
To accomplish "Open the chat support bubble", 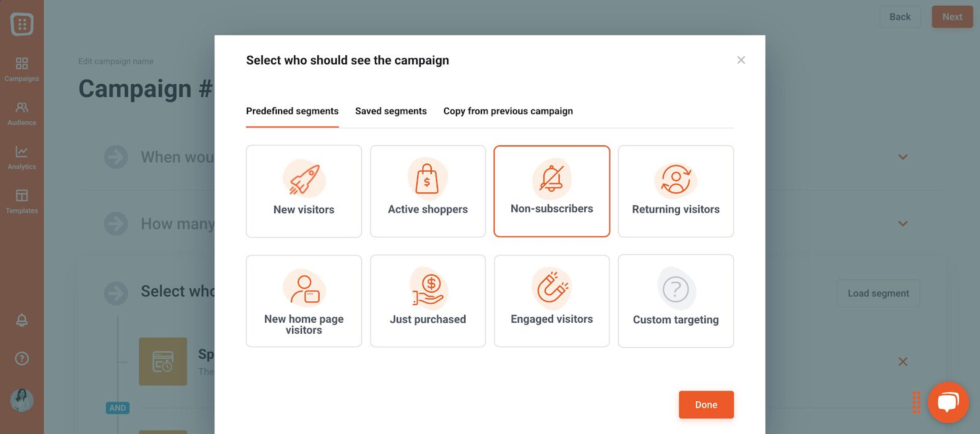I will [948, 402].
